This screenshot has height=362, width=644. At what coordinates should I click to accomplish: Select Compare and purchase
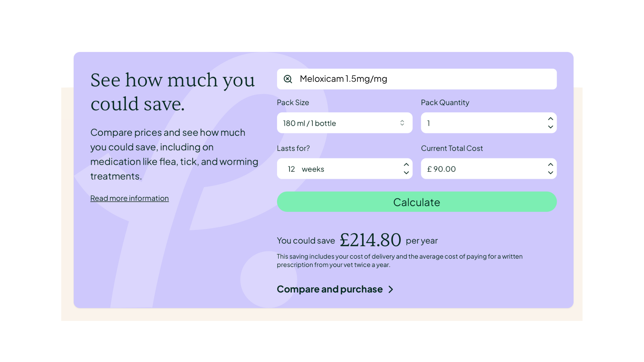329,289
